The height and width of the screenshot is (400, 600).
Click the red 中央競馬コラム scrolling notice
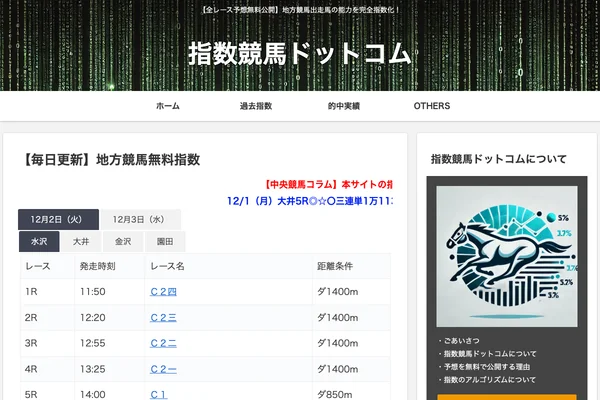click(328, 184)
